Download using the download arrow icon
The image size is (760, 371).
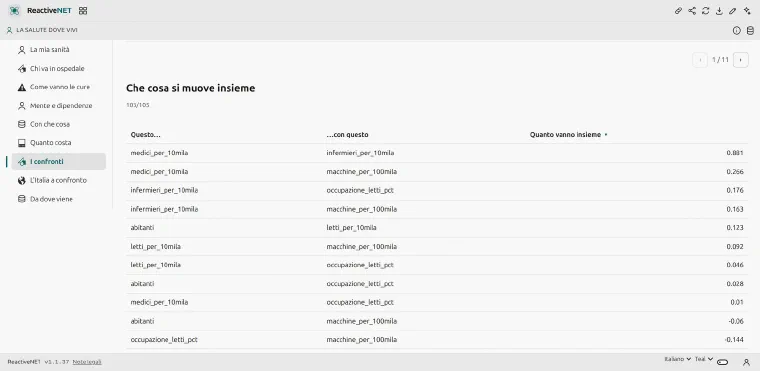coord(719,11)
